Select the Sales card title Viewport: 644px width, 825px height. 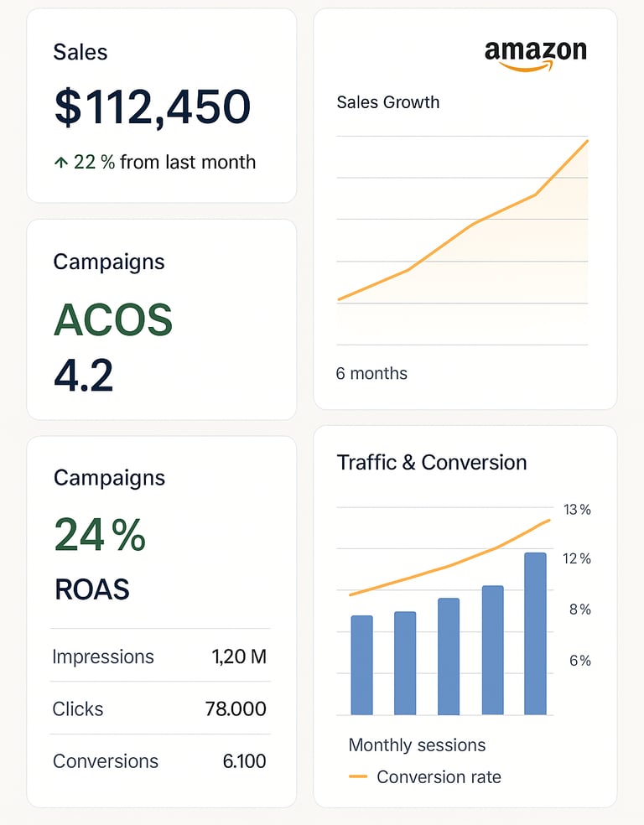80,52
